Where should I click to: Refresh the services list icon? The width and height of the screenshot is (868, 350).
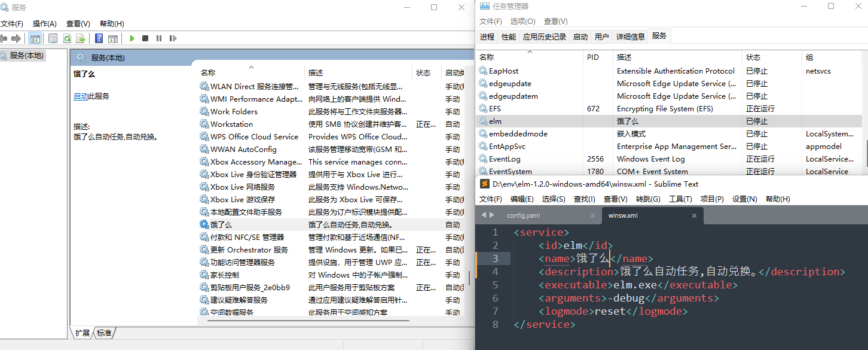[x=66, y=38]
